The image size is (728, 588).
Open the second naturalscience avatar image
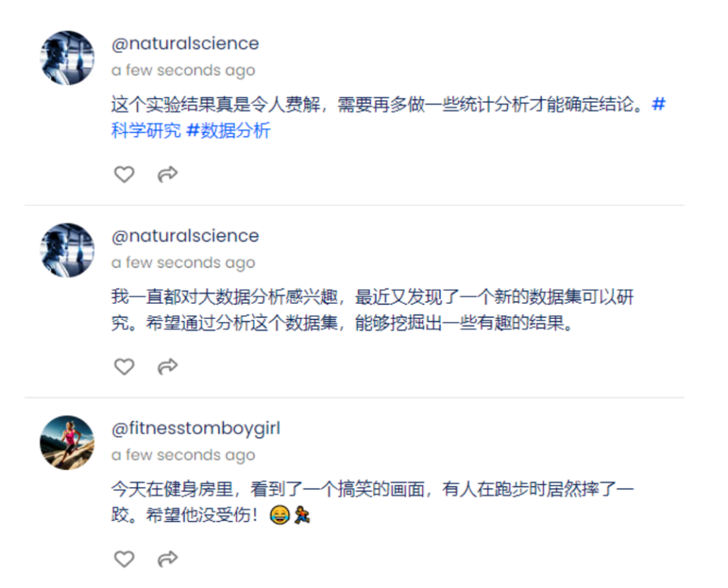pos(67,250)
